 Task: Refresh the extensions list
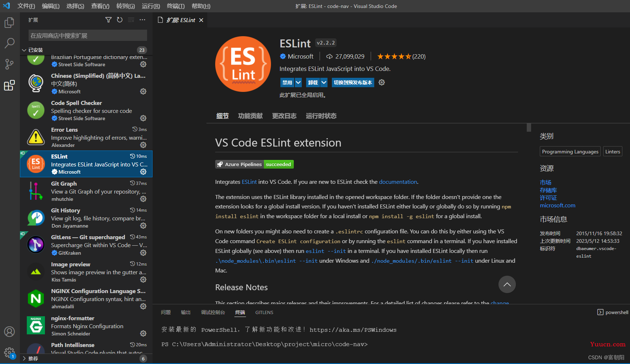120,20
